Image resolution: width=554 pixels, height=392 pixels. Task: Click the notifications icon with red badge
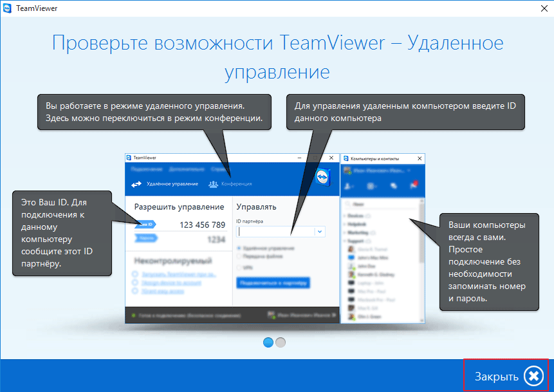[413, 186]
